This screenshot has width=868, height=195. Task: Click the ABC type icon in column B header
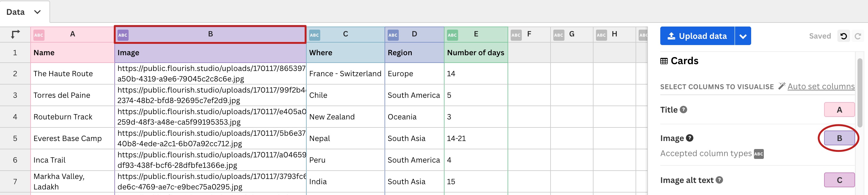(123, 35)
